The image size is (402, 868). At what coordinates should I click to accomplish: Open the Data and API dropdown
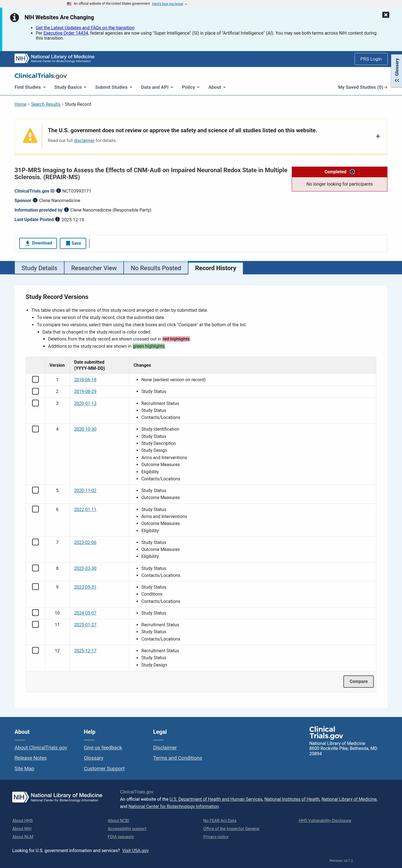click(157, 87)
